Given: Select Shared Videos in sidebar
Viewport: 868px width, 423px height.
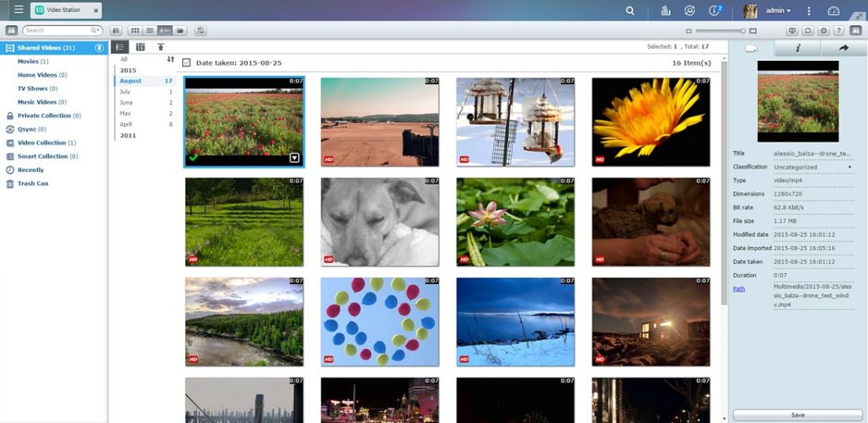Looking at the screenshot, I should click(54, 48).
